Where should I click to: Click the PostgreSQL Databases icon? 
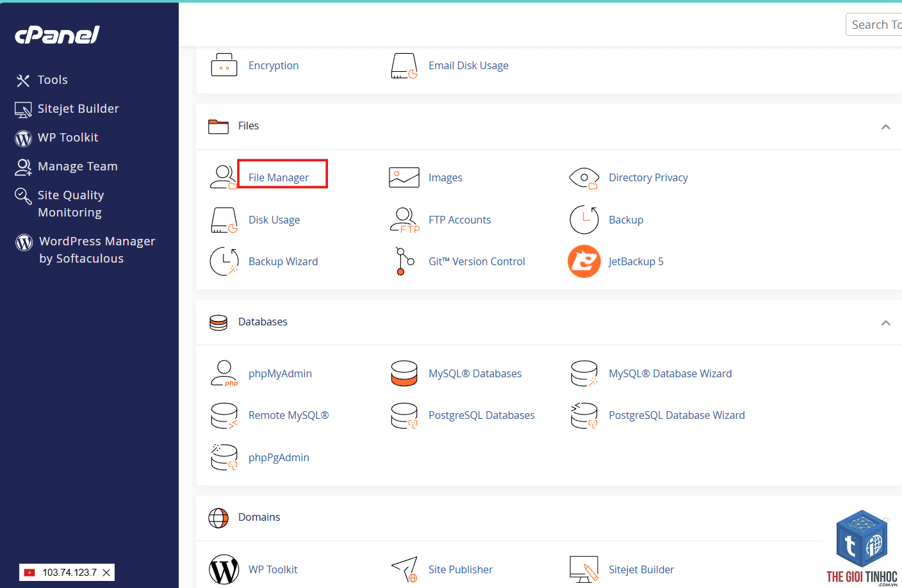click(x=404, y=416)
